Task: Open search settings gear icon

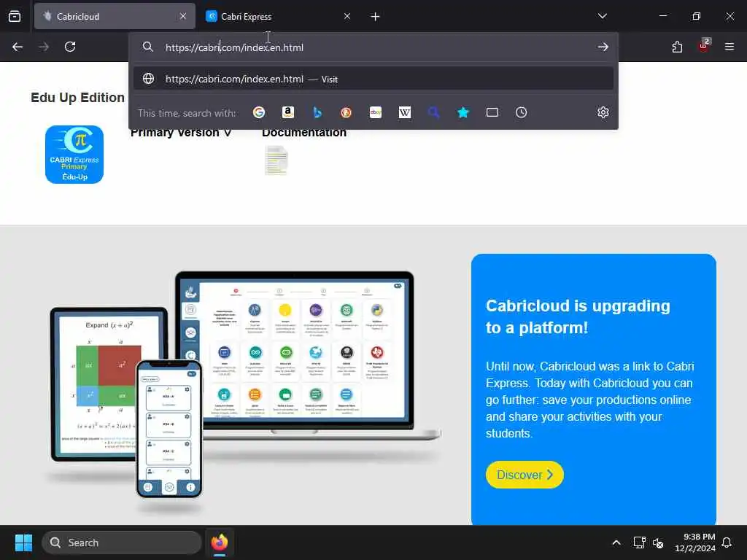Action: pos(603,112)
